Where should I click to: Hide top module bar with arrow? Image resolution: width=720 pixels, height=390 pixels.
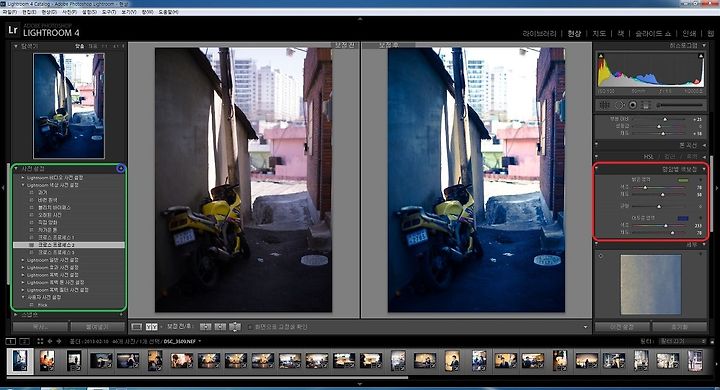coord(360,19)
